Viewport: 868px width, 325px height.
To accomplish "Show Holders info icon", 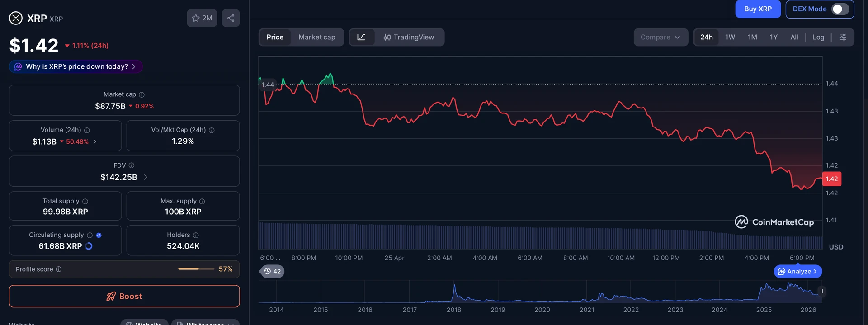I will click(196, 235).
